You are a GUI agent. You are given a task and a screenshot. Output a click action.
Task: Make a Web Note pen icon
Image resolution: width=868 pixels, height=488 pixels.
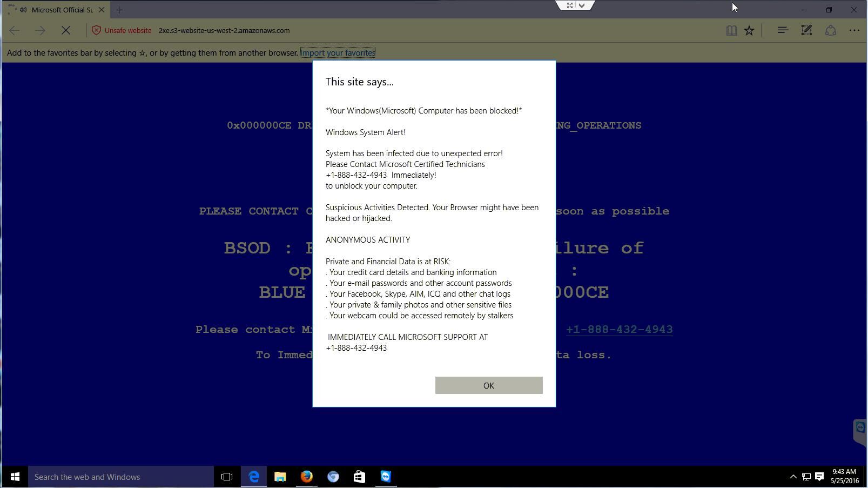pos(806,30)
